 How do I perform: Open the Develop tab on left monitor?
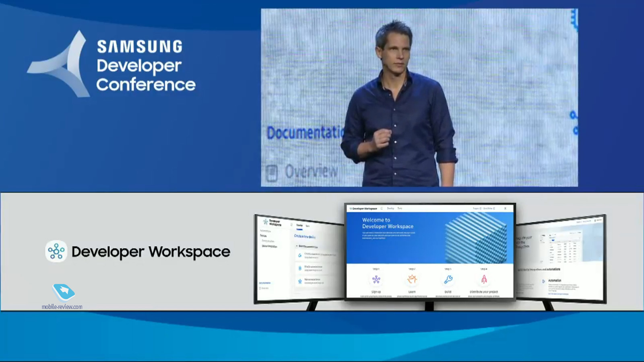[299, 226]
